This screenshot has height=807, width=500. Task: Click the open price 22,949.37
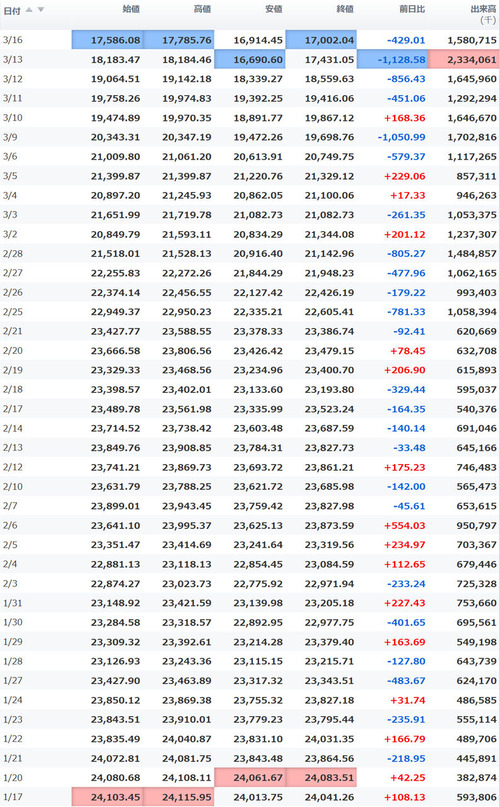(115, 312)
